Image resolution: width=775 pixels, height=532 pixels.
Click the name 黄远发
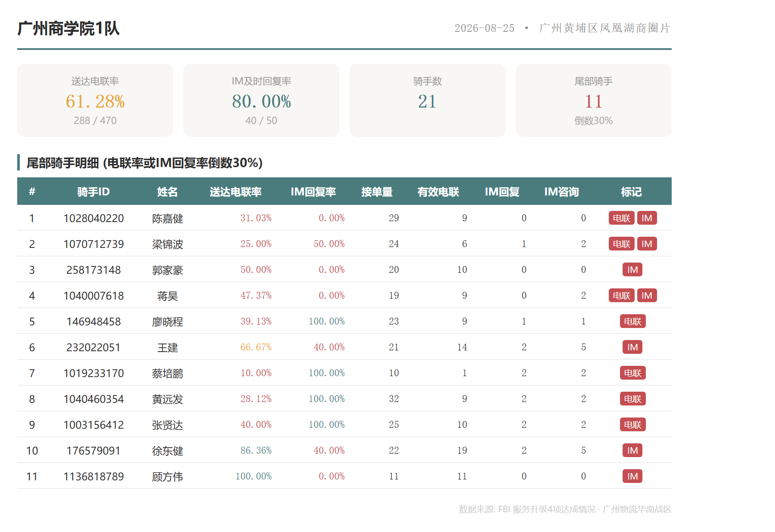tap(167, 399)
